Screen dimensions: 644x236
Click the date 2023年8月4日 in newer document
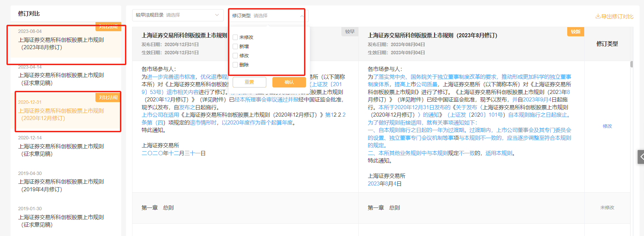click(384, 184)
